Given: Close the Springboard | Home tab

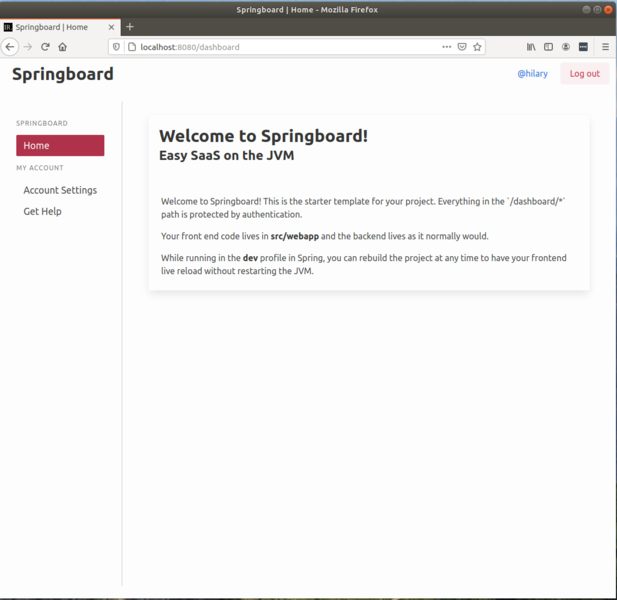Looking at the screenshot, I should [x=111, y=27].
